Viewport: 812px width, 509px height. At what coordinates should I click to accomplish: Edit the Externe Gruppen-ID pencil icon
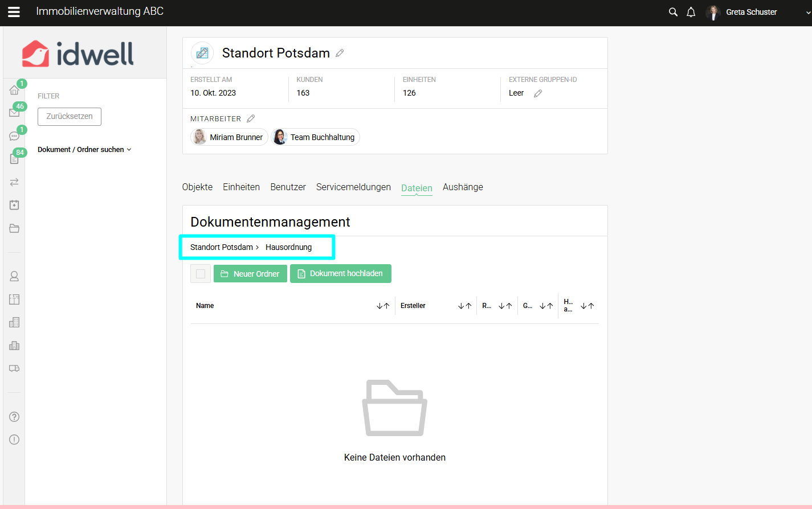coord(538,93)
